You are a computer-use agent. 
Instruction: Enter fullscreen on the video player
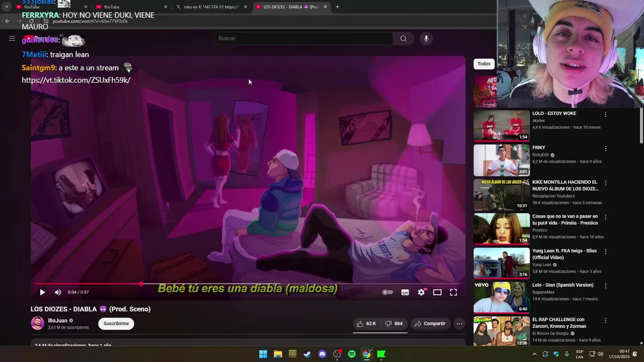453,292
